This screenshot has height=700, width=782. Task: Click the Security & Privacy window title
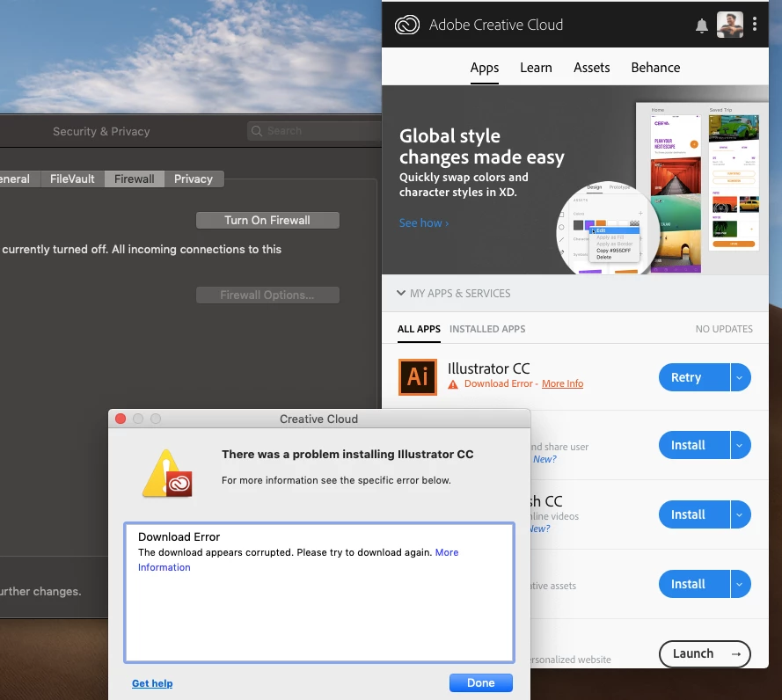click(101, 131)
